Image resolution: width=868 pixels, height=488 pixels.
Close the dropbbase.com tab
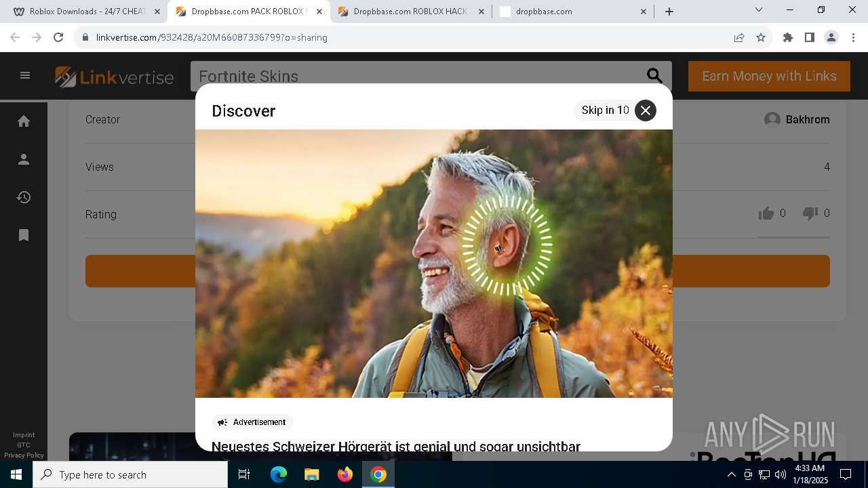tap(644, 12)
